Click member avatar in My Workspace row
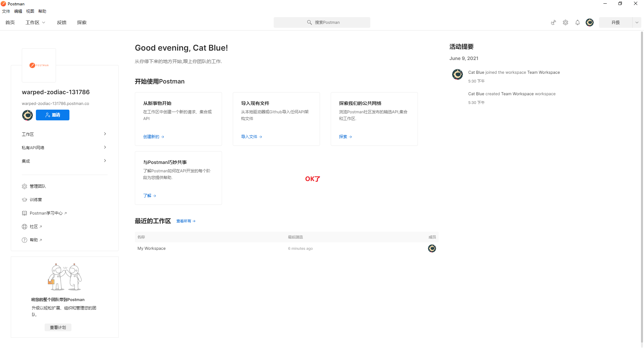 point(432,248)
